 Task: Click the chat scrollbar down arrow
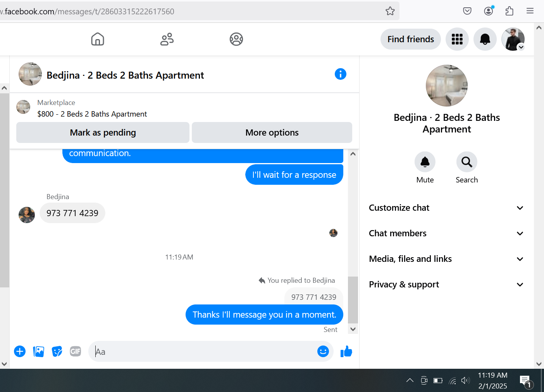[x=353, y=329]
